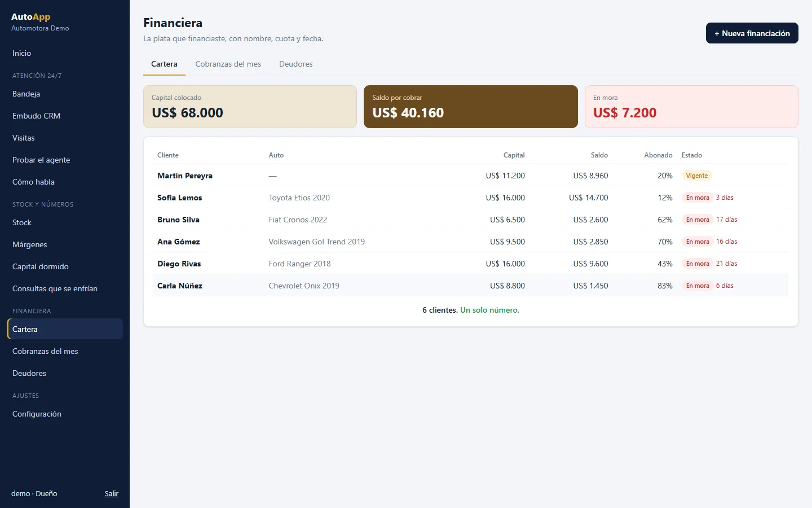This screenshot has height=508, width=812.
Task: Click the AutoApp logo text
Action: [x=30, y=17]
